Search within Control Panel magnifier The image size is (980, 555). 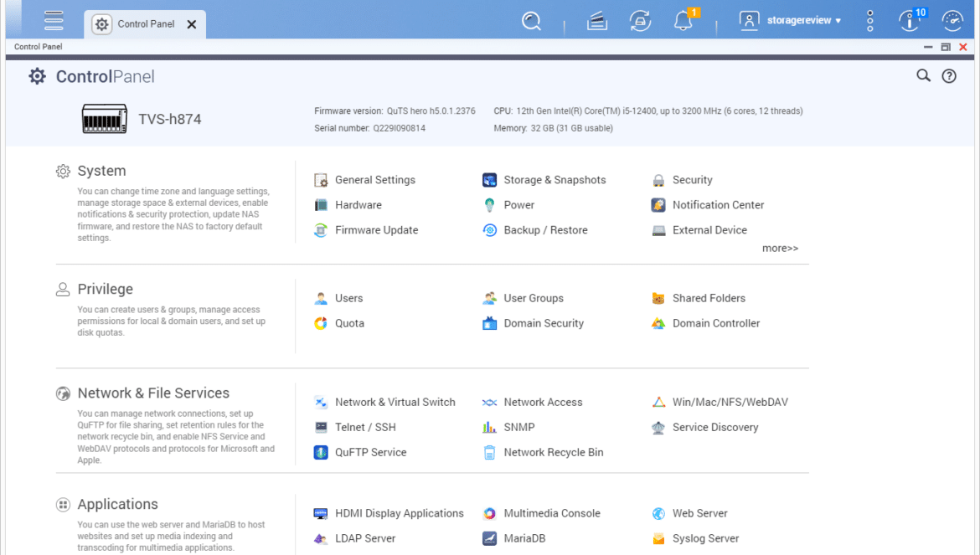(x=923, y=76)
